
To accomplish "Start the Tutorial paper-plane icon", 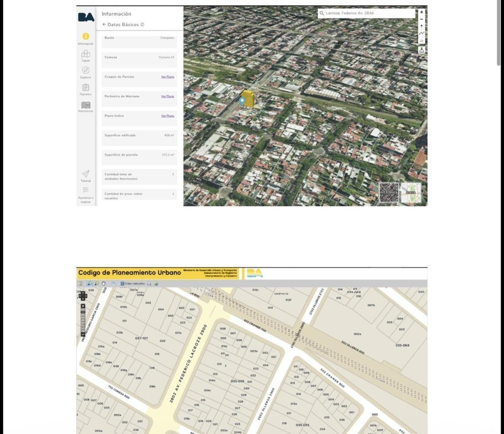I will point(86,176).
